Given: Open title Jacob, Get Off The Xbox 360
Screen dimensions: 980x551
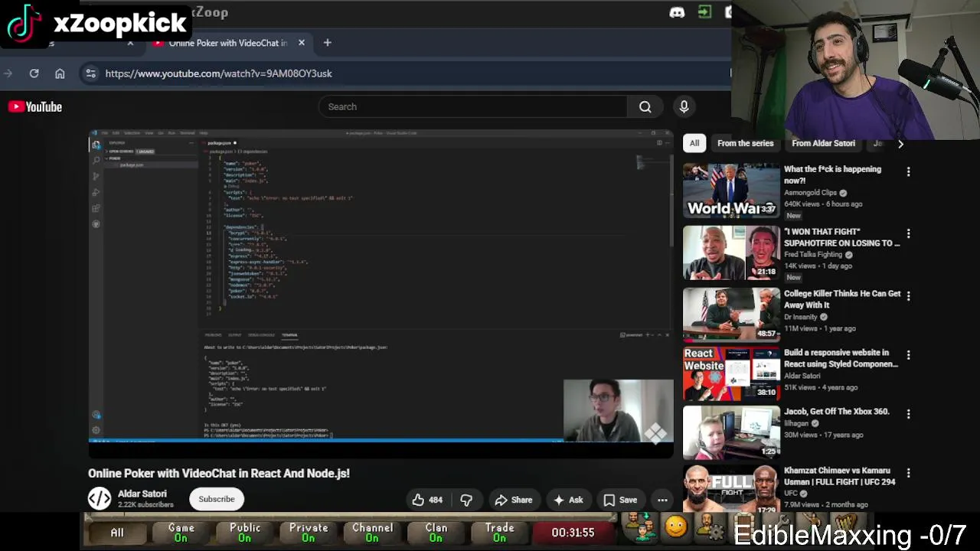Looking at the screenshot, I should coord(837,412).
